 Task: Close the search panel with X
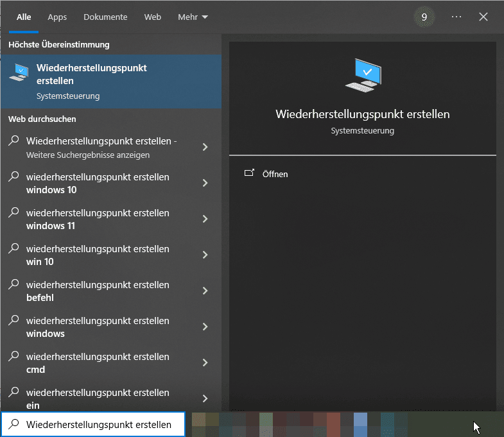coord(483,17)
